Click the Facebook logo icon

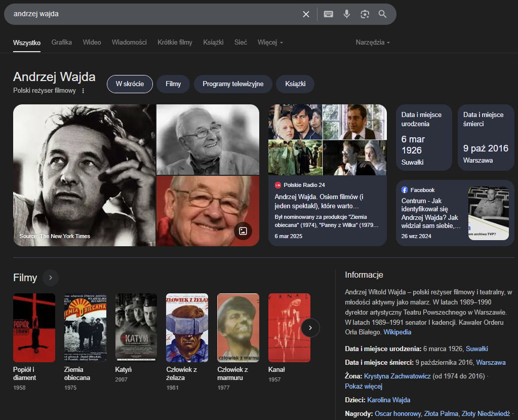[x=405, y=190]
